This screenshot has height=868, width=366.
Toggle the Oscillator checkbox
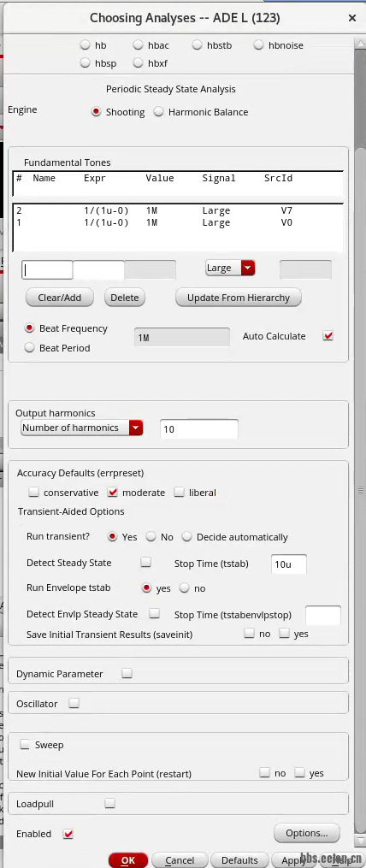74,703
